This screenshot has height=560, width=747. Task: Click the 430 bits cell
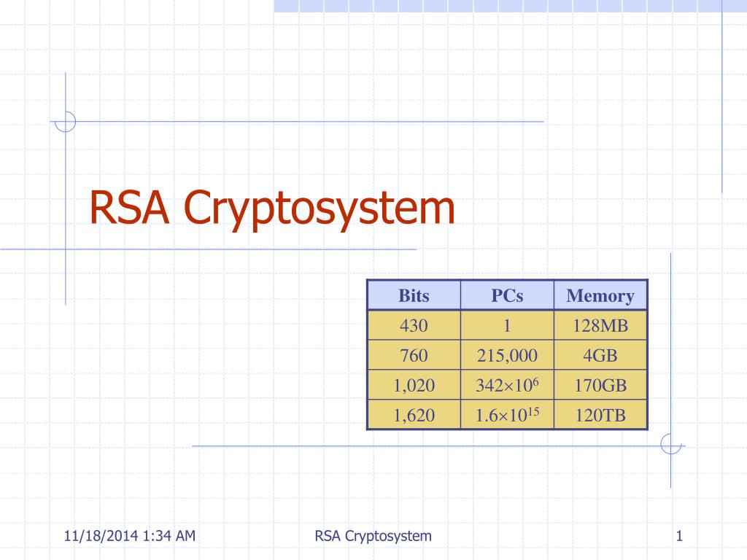[414, 325]
